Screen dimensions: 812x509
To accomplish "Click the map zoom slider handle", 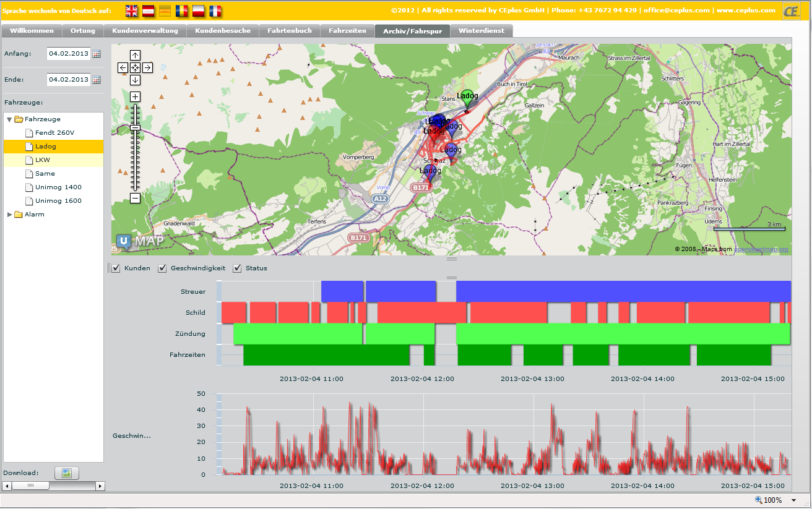I will point(135,127).
